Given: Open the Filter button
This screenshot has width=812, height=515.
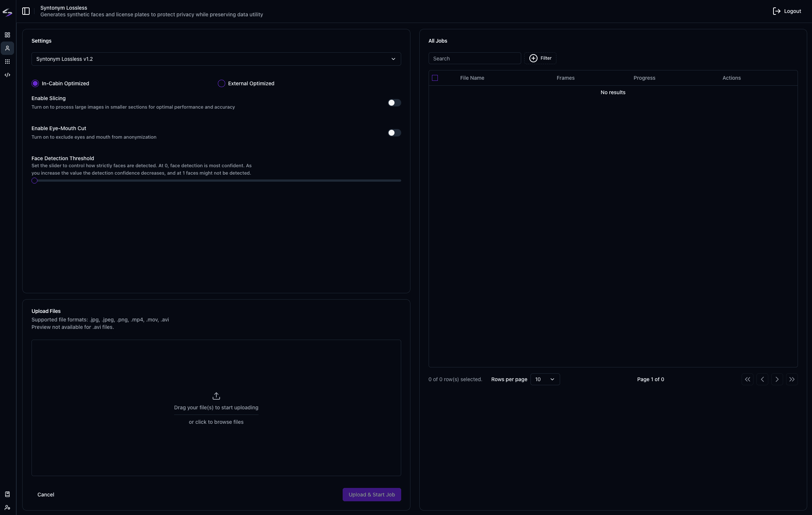Looking at the screenshot, I should (540, 58).
